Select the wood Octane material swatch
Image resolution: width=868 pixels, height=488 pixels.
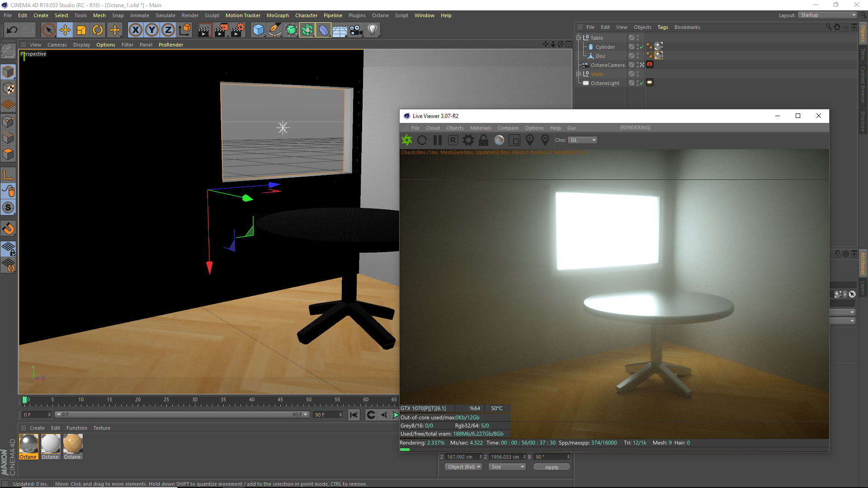72,444
